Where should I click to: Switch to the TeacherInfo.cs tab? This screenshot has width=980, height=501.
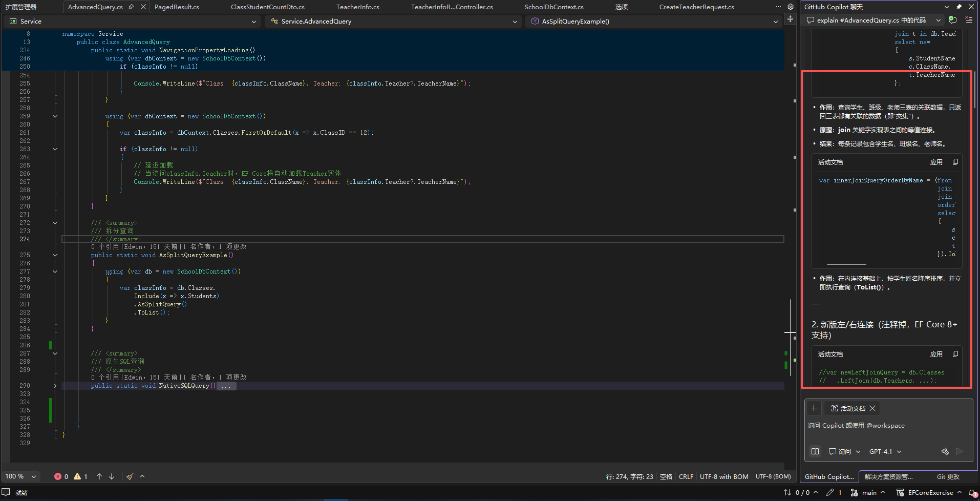coord(357,7)
